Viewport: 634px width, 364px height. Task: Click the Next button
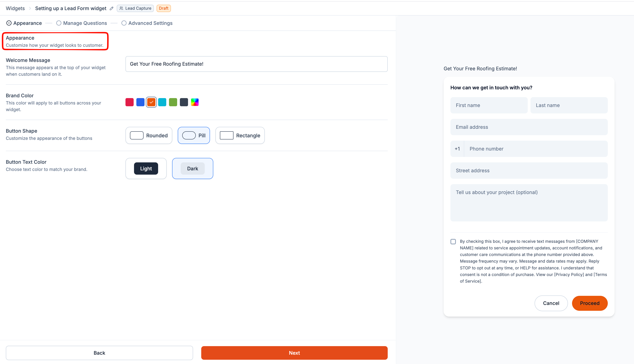[294, 353]
